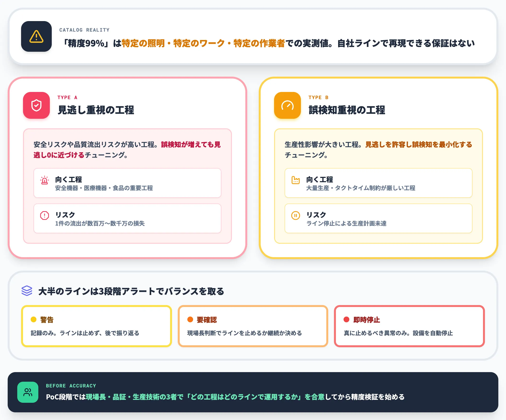
Task: Click the layers stack icon by 3段階アラート heading
Action: tap(27, 291)
